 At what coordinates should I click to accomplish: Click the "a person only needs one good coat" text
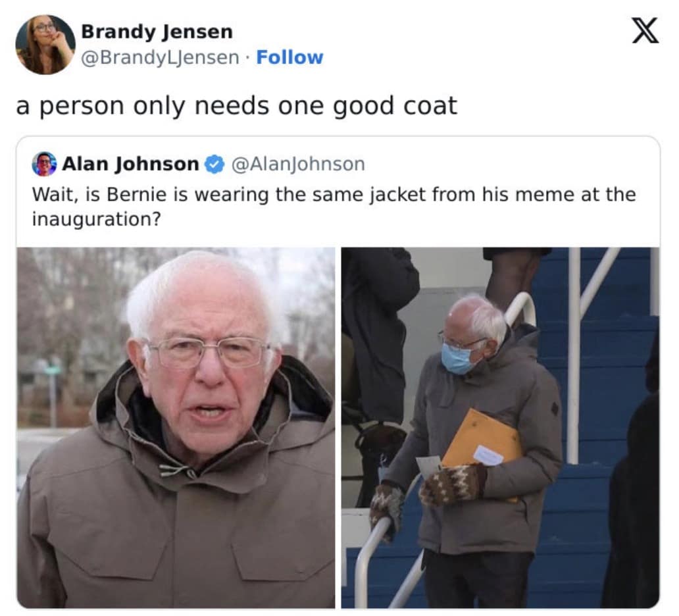click(x=236, y=106)
